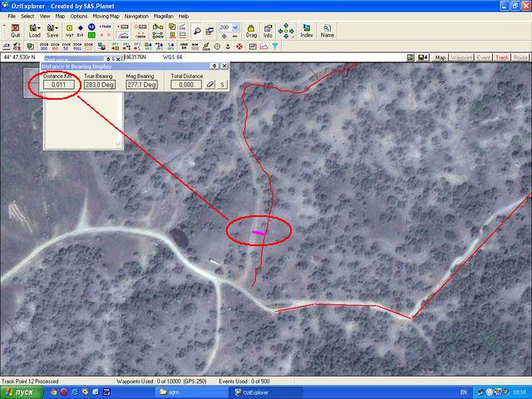The image size is (532, 399).
Task: Click the Quit toolbar icon
Action: tap(15, 31)
